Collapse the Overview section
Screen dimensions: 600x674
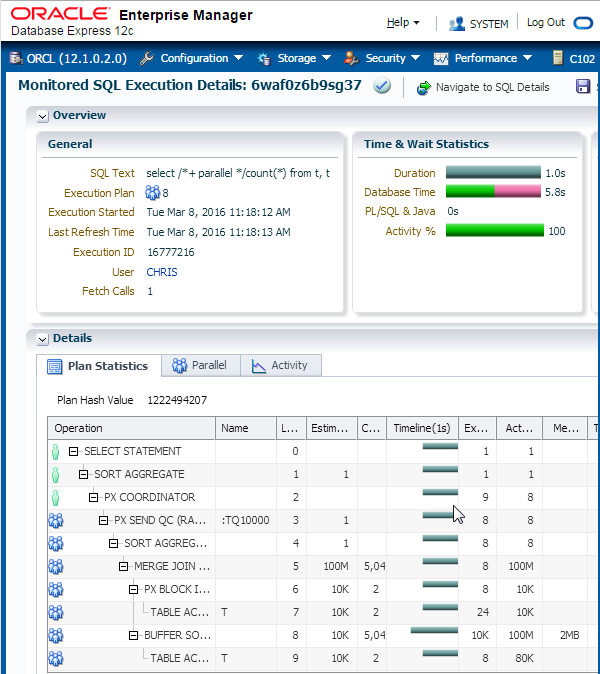pos(42,116)
